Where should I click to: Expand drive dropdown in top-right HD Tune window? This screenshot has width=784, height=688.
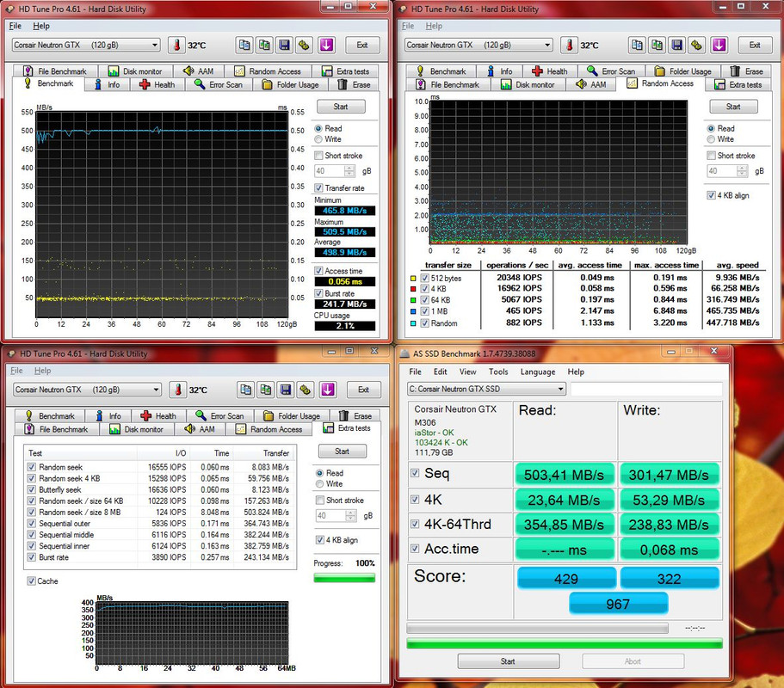[547, 45]
